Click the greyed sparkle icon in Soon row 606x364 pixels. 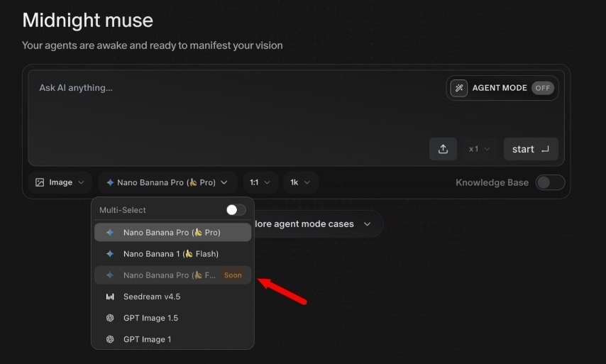tap(110, 275)
